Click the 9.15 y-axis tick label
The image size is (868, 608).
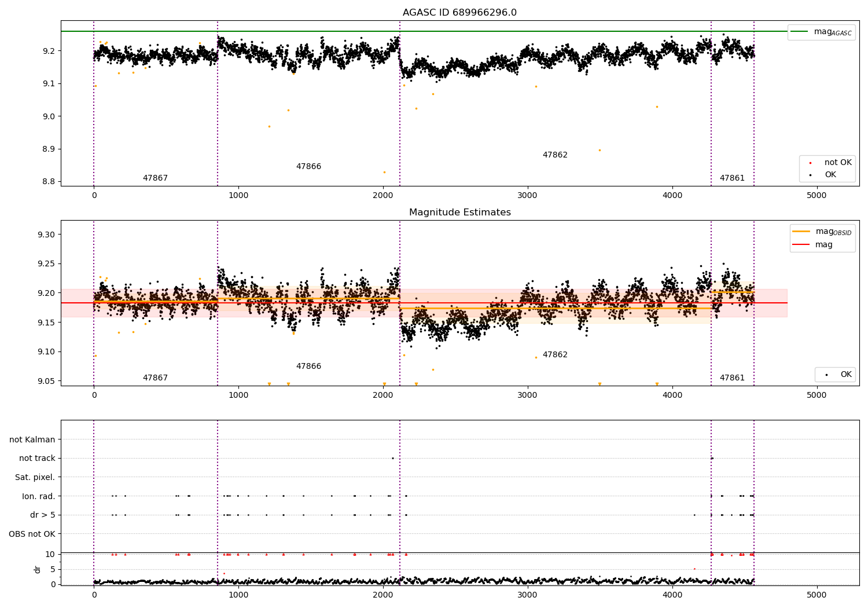[46, 323]
